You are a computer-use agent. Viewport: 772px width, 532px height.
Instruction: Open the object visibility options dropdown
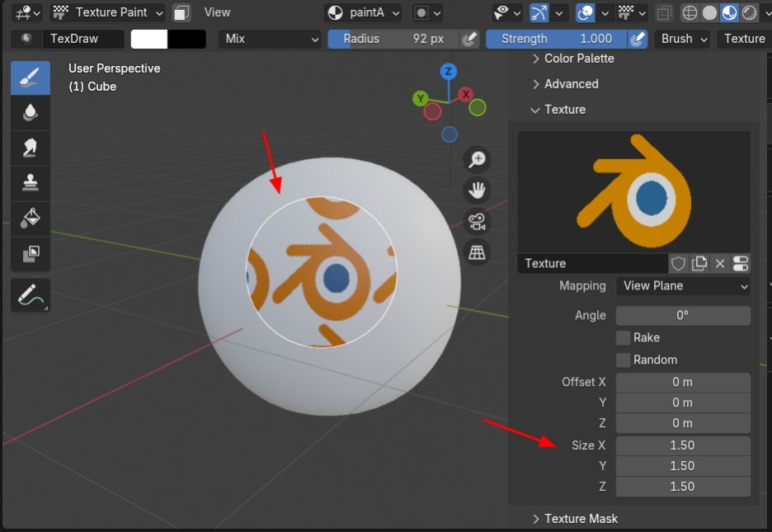point(506,13)
